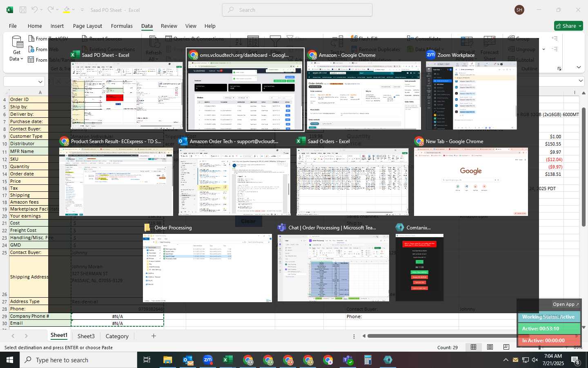Switch to the Page Layout tab

(87, 26)
